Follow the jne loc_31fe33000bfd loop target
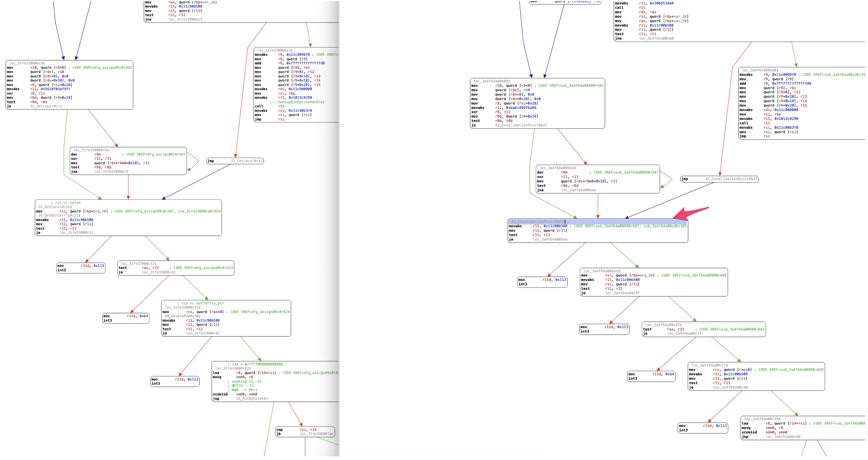Viewport: 868px width, 460px height. (x=111, y=172)
